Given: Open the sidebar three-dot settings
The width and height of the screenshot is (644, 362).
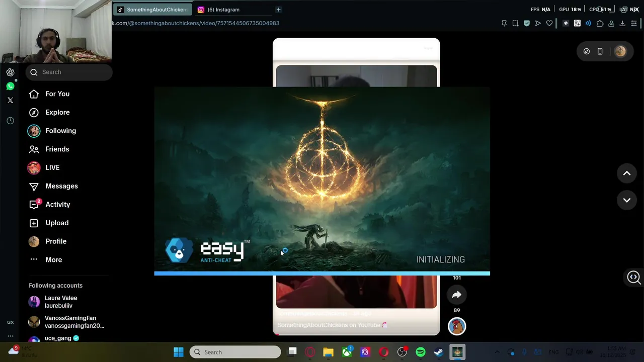Looking at the screenshot, I should click(10, 336).
